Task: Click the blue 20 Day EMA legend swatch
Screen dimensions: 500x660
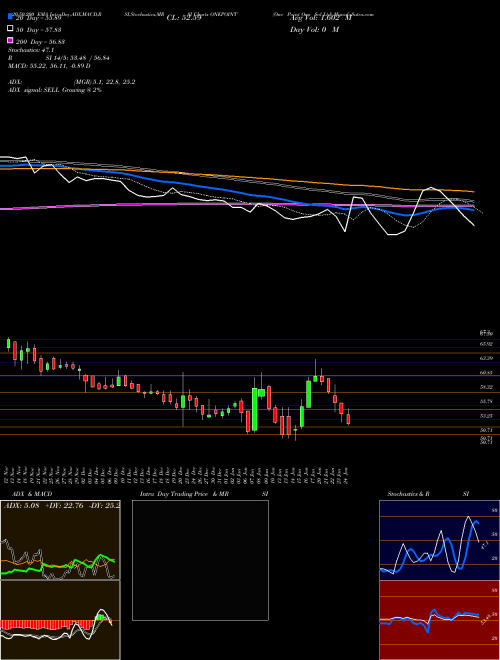Action: tap(10, 16)
